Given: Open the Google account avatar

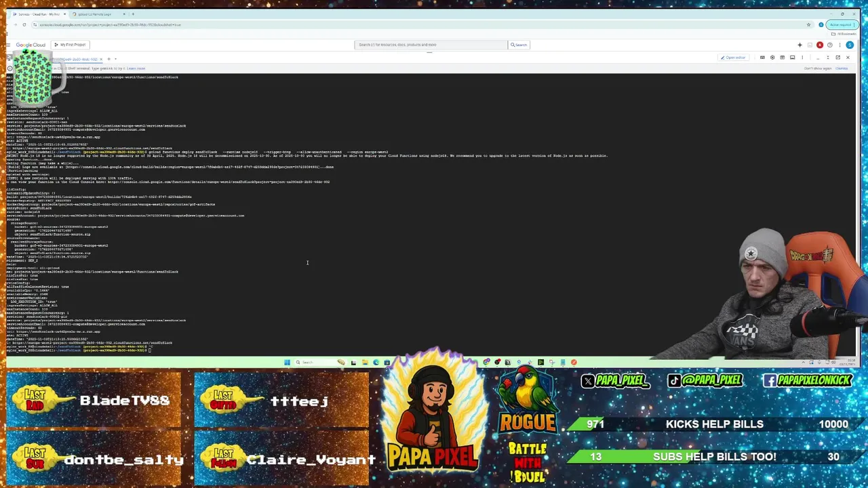Looking at the screenshot, I should 850,45.
